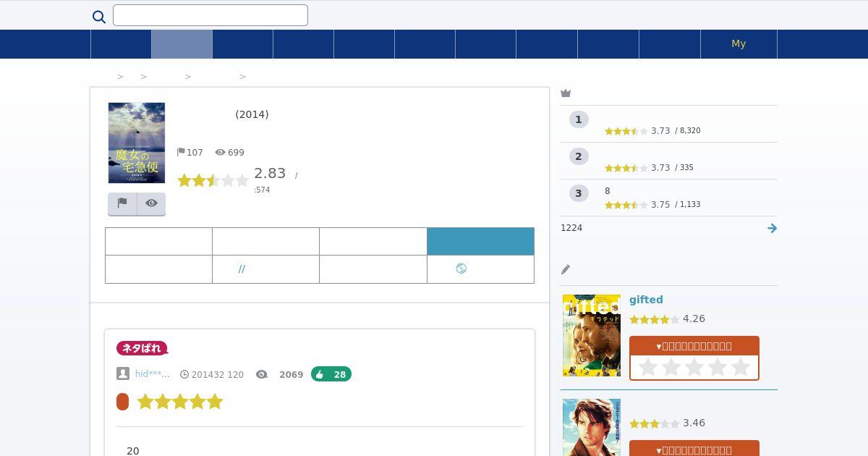Click the blue arrow next to 1224

pyautogui.click(x=772, y=228)
